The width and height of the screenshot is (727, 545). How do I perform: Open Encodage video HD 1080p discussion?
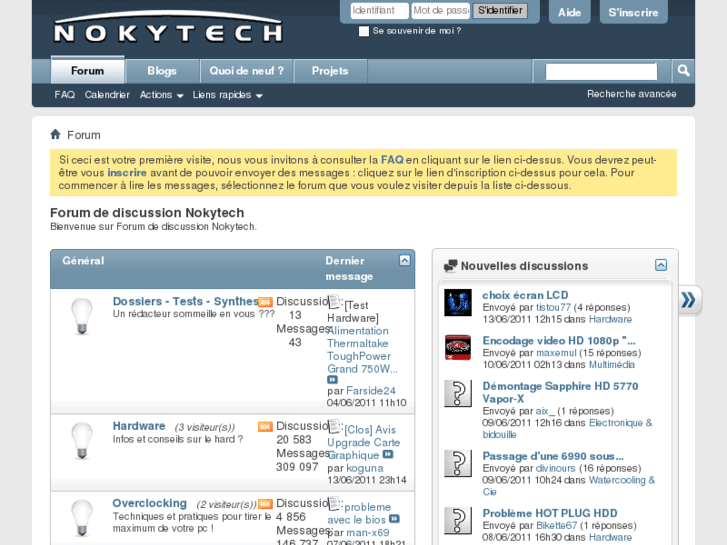pyautogui.click(x=559, y=340)
